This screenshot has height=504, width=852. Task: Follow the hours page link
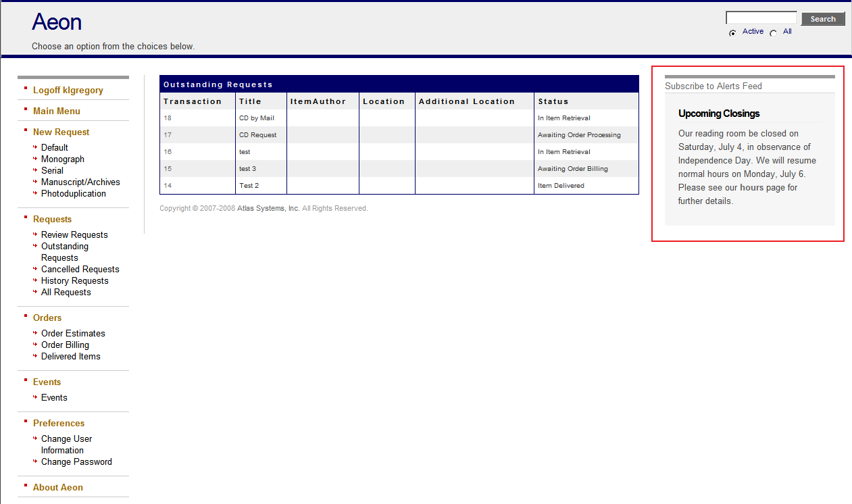pyautogui.click(x=751, y=187)
